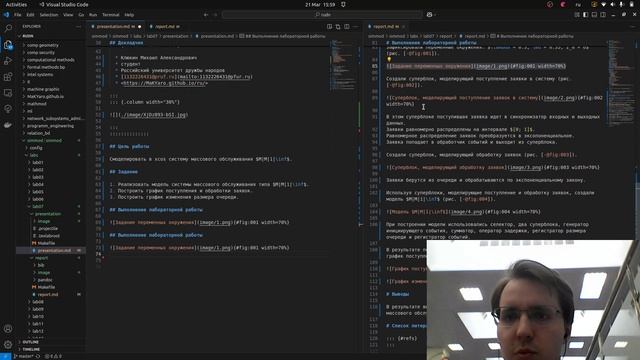Click synchronize changes icon in status bar

coord(38,356)
